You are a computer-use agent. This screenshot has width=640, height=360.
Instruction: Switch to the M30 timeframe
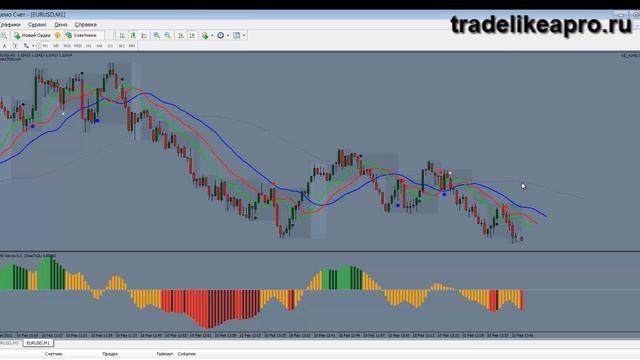[x=78, y=46]
